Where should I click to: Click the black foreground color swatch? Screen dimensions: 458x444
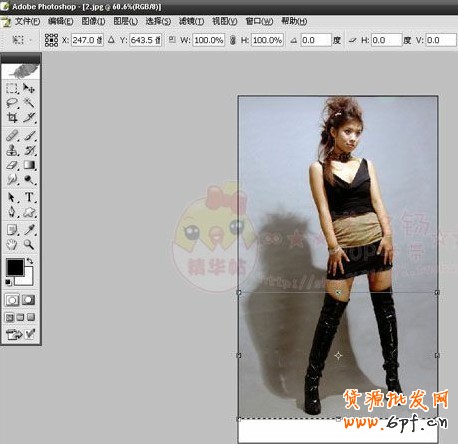coord(15,267)
